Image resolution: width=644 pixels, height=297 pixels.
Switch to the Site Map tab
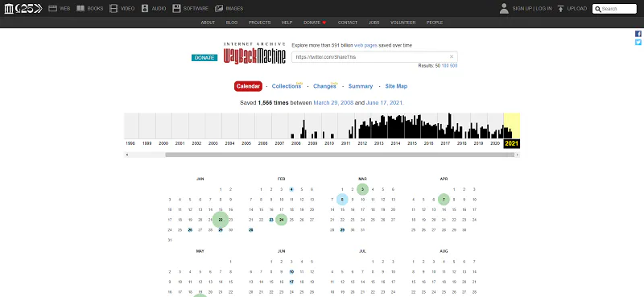click(396, 86)
